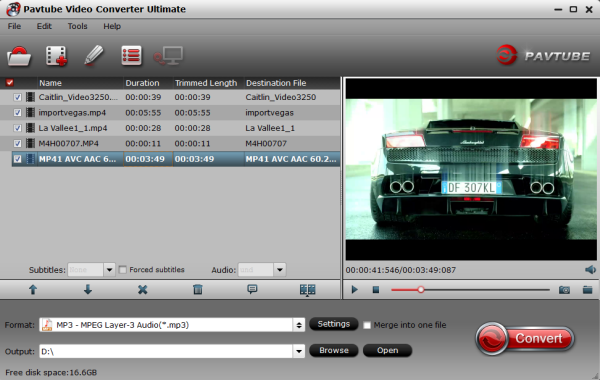
Task: Click the Browse button
Action: [334, 351]
